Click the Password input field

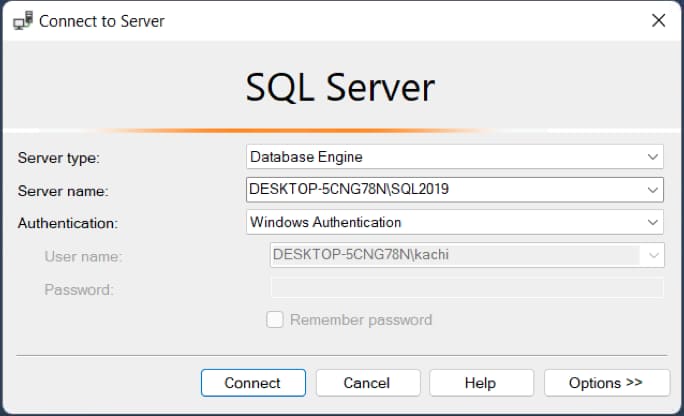click(467, 289)
